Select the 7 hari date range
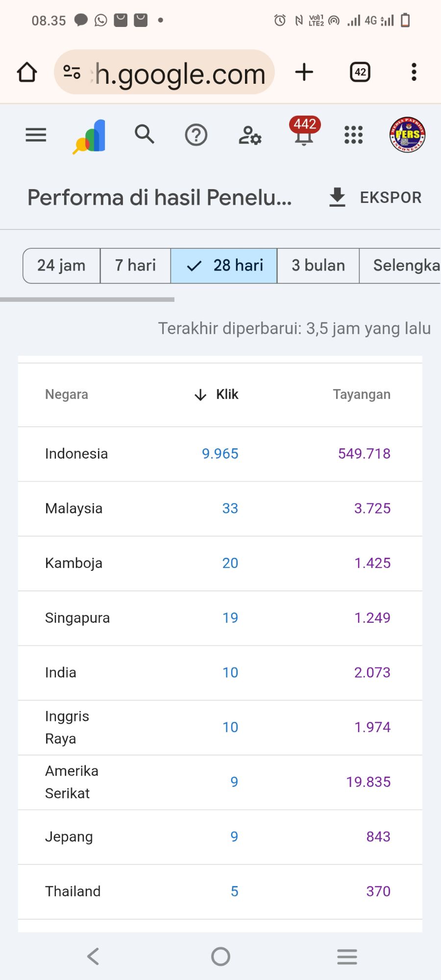This screenshot has height=980, width=441. coord(135,266)
